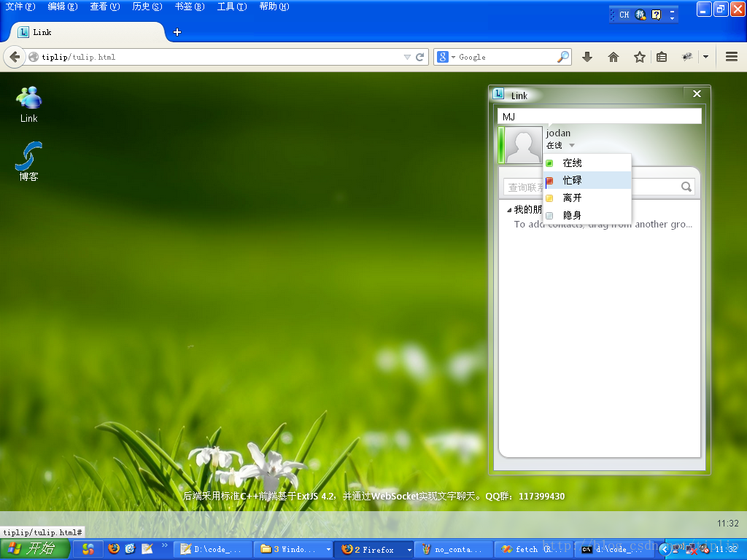Close the Link chat window
The width and height of the screenshot is (747, 560).
click(697, 94)
